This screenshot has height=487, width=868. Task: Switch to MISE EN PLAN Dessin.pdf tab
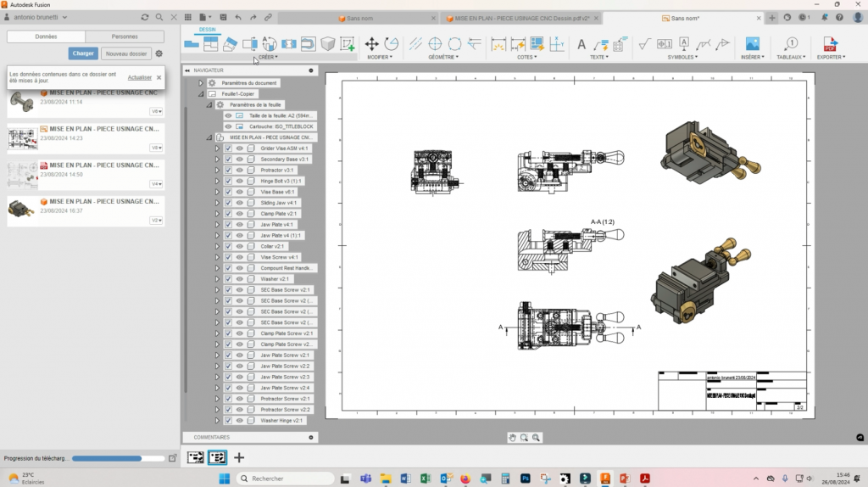point(518,19)
